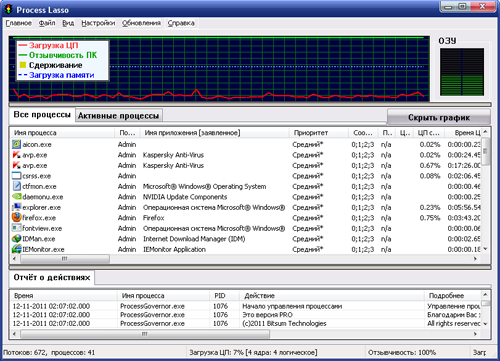Screen dimensions: 500x361
Task: Click the IDMan.exe globe icon
Action: (x=16, y=238)
